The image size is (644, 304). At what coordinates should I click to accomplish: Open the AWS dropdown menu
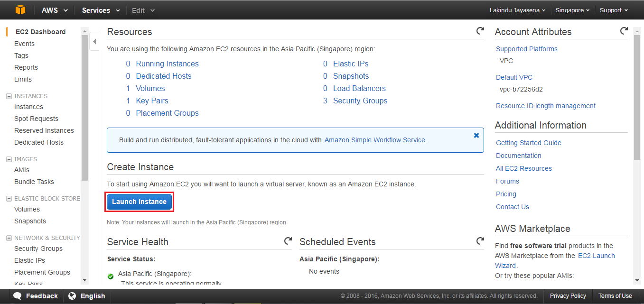point(55,10)
